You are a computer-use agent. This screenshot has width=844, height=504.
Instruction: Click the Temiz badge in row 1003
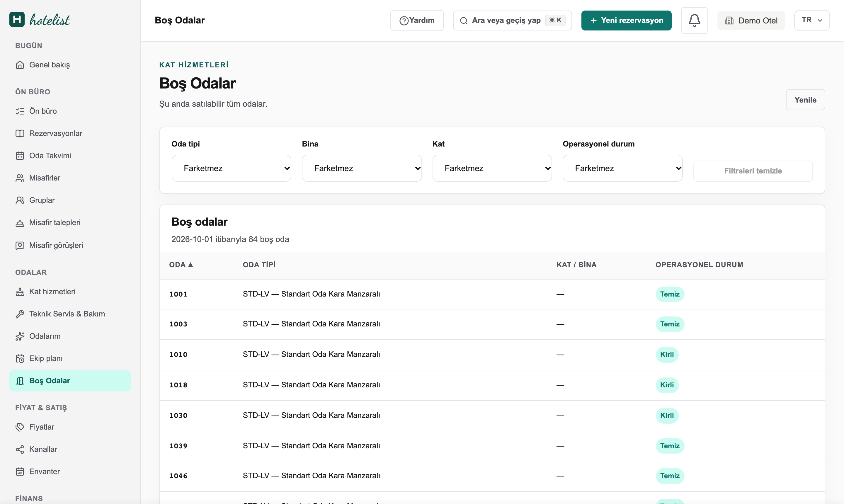pos(670,324)
